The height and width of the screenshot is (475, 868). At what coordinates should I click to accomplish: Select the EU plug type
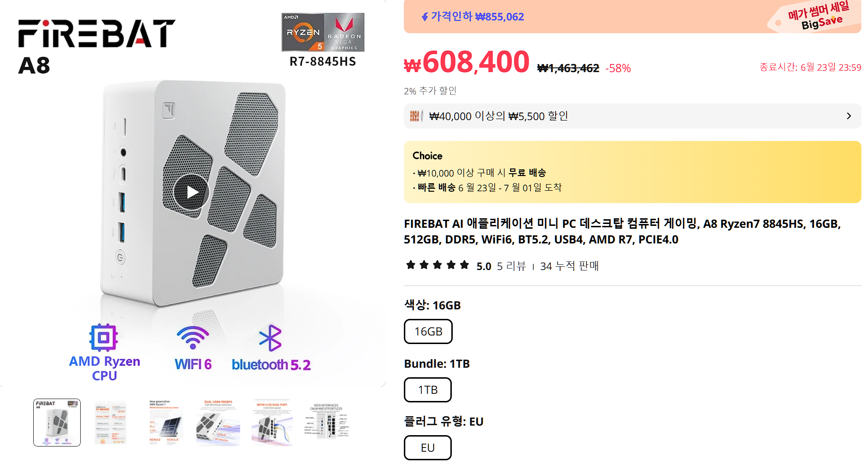point(427,447)
